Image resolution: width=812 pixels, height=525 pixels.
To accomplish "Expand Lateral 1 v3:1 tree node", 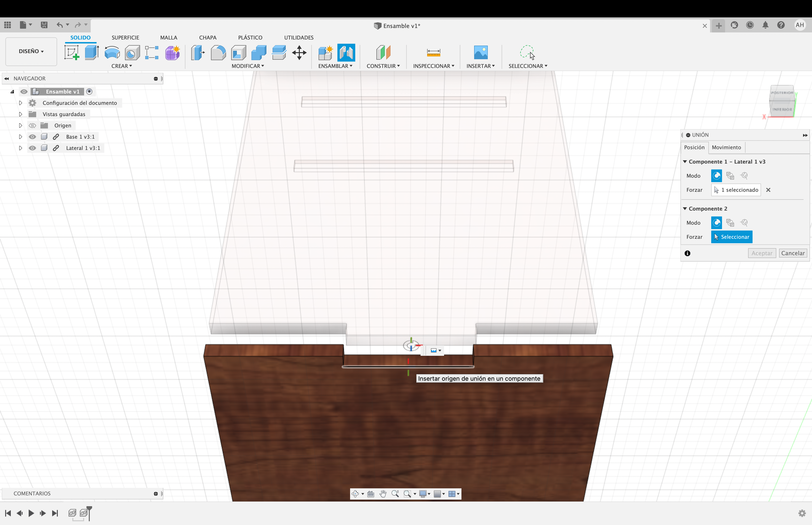I will (x=20, y=148).
